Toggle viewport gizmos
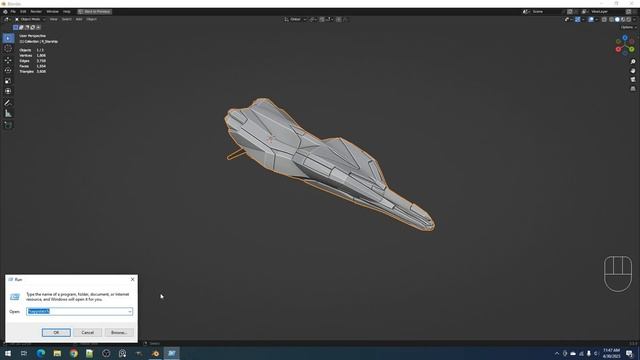 click(x=578, y=19)
